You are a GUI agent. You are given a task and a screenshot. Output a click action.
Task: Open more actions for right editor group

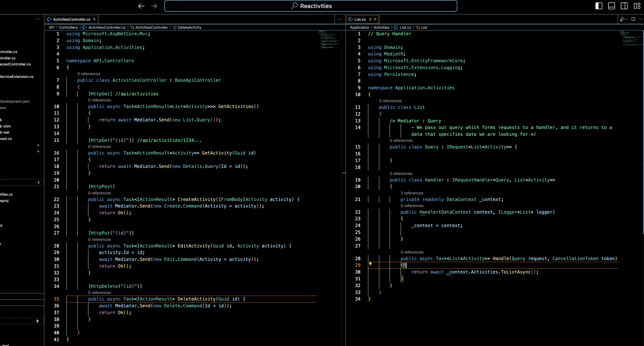(641, 19)
